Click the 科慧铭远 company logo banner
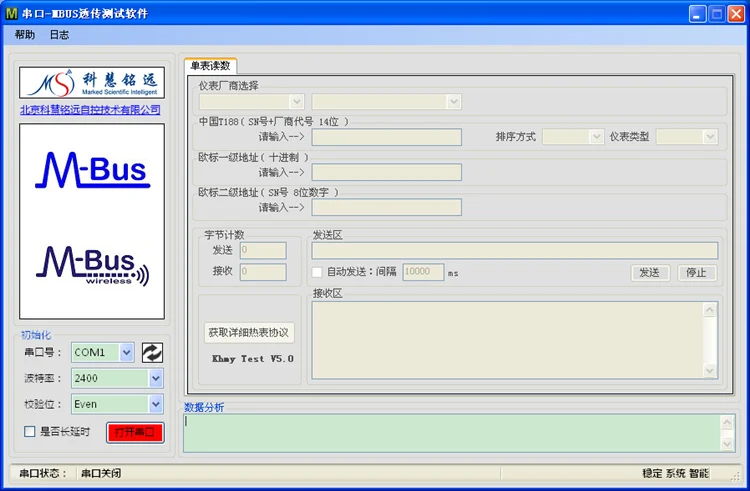The height and width of the screenshot is (491, 750). (92, 83)
